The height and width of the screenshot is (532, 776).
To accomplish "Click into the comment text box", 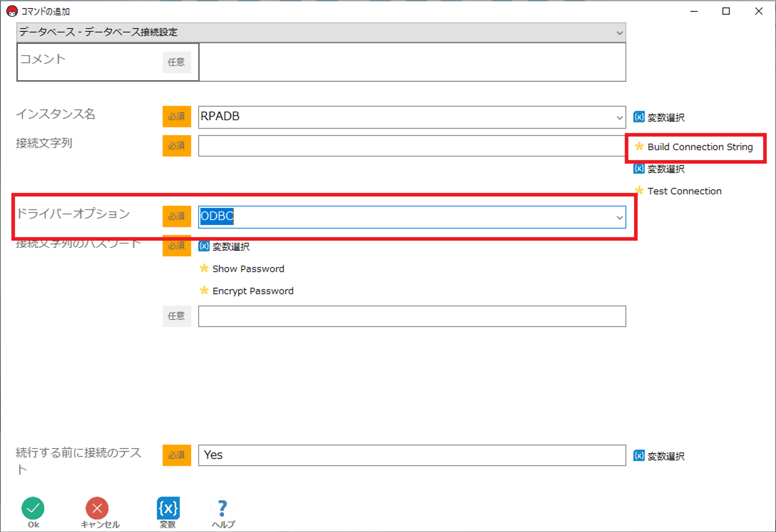I will [412, 62].
